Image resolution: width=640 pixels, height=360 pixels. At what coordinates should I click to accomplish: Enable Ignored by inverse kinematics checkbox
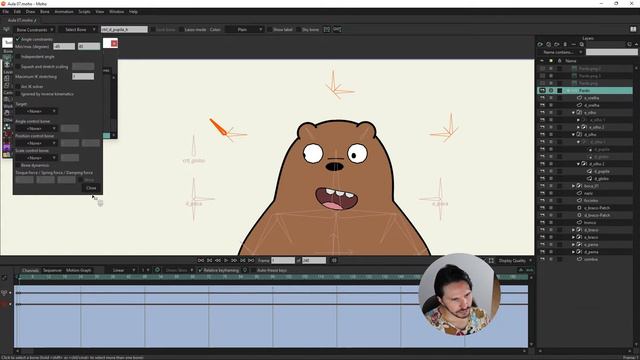click(18, 94)
